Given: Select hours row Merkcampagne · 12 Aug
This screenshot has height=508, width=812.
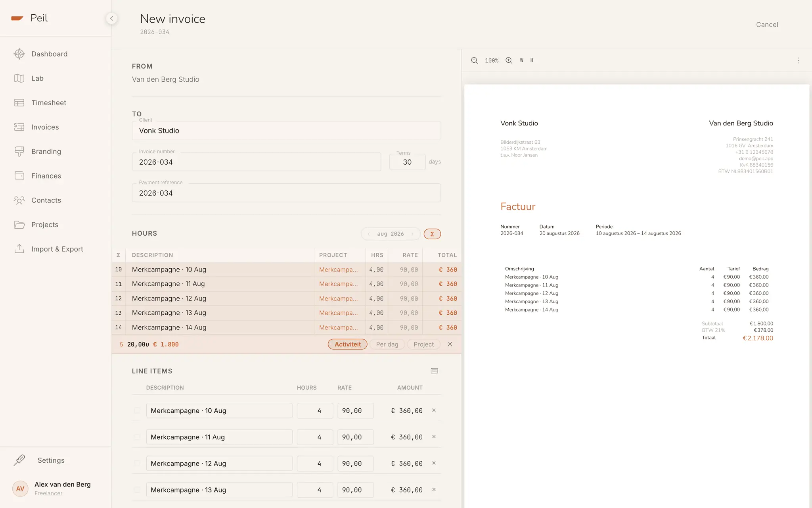Looking at the screenshot, I should click(x=286, y=298).
